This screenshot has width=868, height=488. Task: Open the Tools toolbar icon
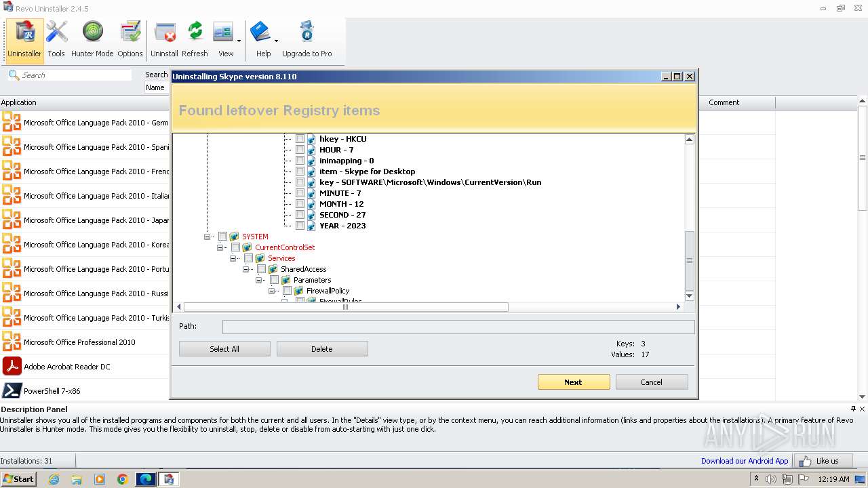click(x=56, y=40)
